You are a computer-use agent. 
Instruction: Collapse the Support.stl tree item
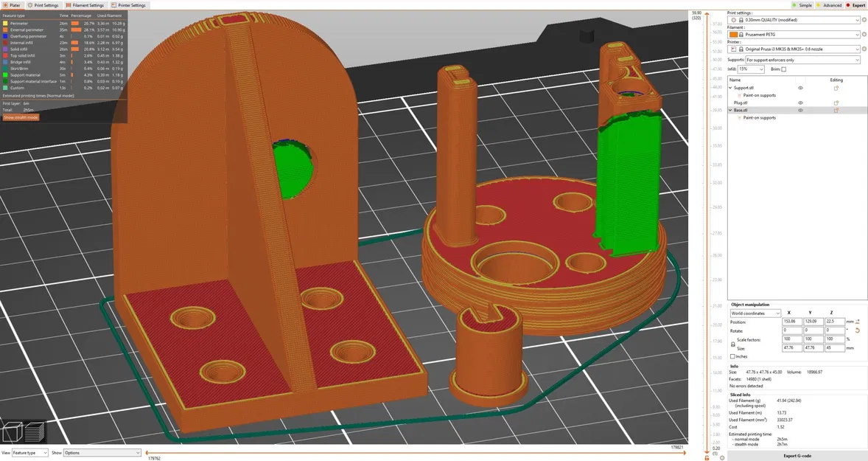coord(730,88)
